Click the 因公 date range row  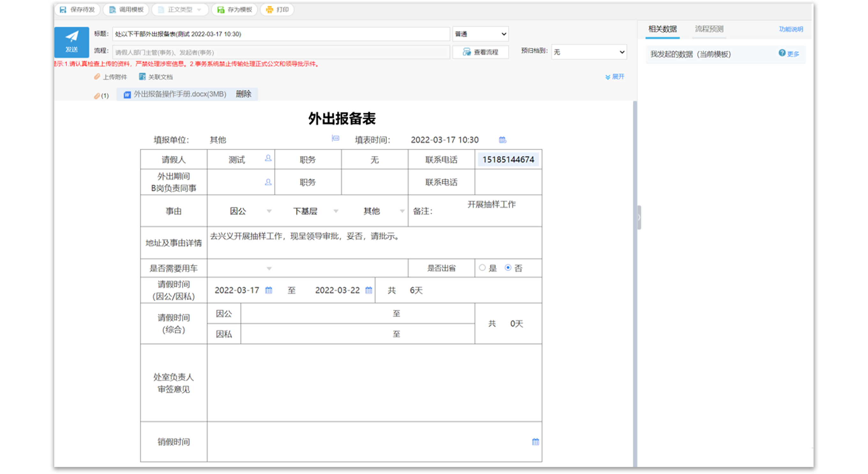click(x=357, y=314)
